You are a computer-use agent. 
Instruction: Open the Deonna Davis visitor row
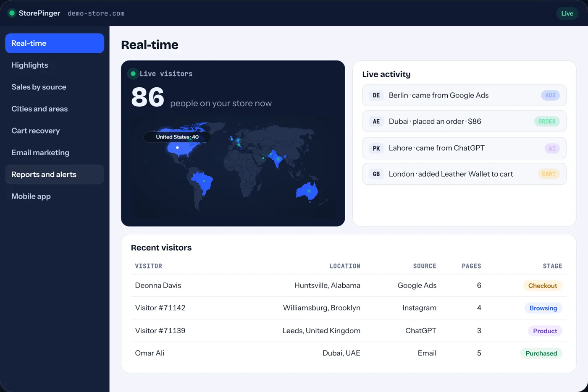point(349,285)
